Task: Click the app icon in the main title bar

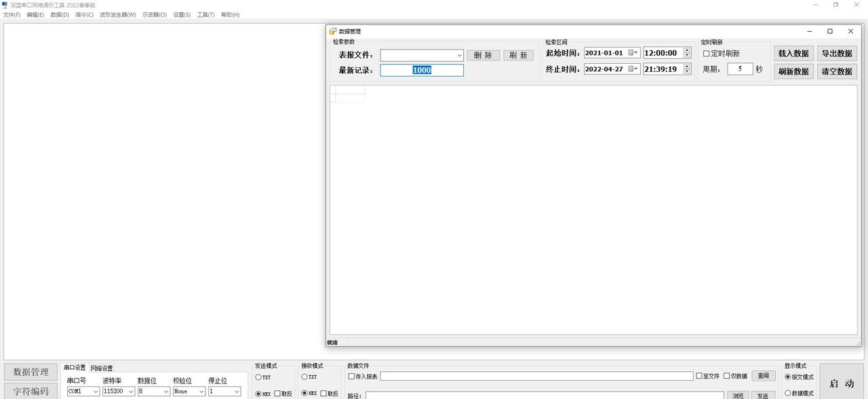Action: click(x=5, y=5)
